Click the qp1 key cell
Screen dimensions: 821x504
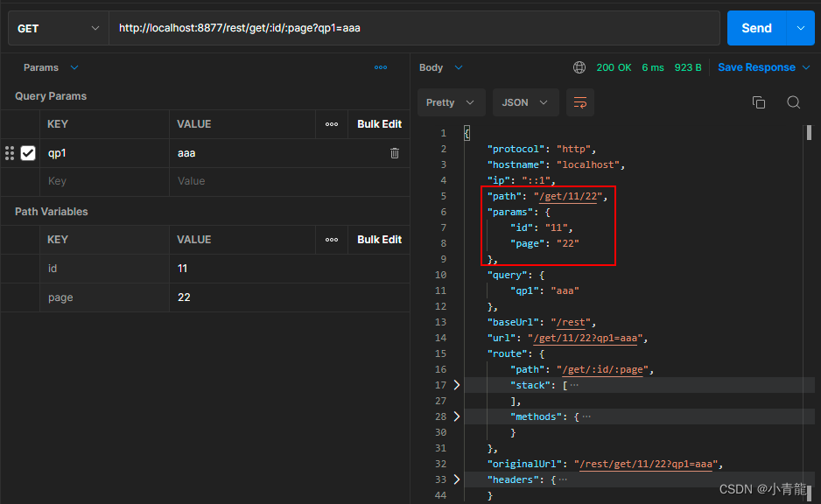(x=104, y=153)
